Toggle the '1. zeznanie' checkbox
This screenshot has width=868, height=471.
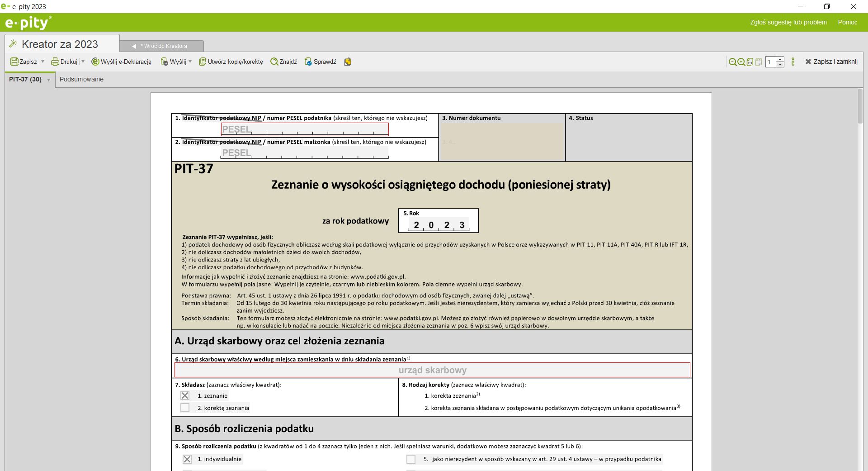click(x=185, y=395)
